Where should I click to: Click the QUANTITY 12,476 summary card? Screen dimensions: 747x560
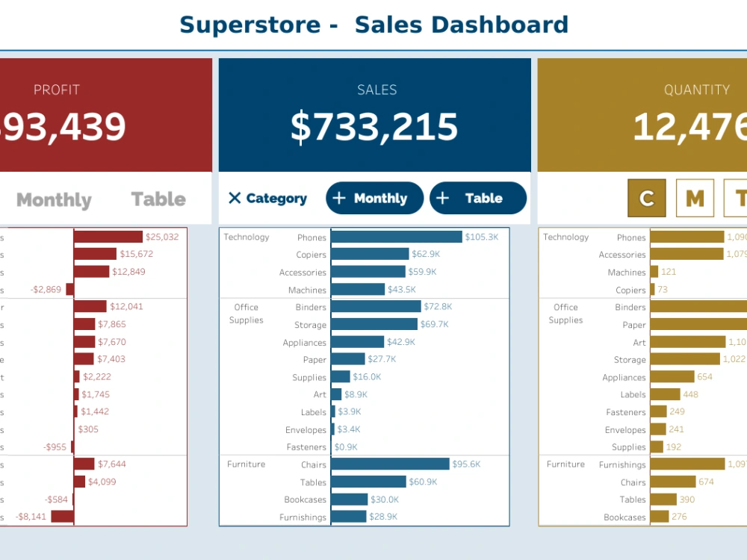(x=695, y=112)
